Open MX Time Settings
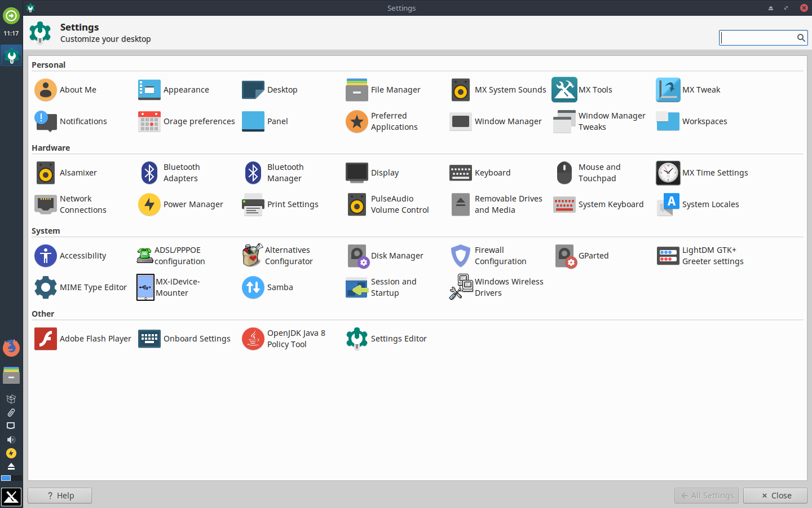This screenshot has height=508, width=812. (x=702, y=173)
